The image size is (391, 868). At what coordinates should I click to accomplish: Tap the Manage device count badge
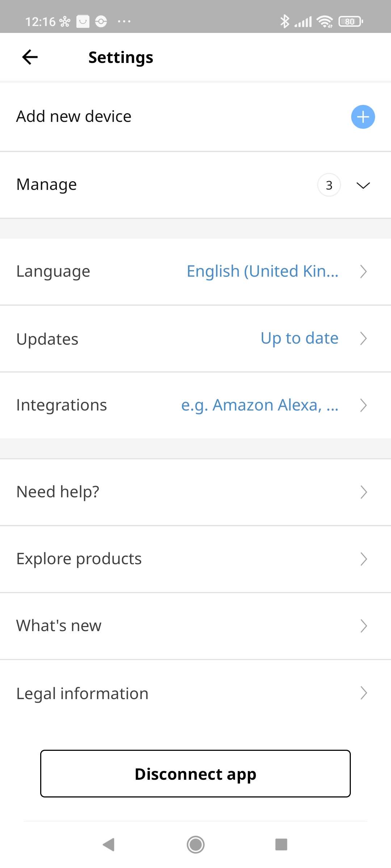pos(329,185)
